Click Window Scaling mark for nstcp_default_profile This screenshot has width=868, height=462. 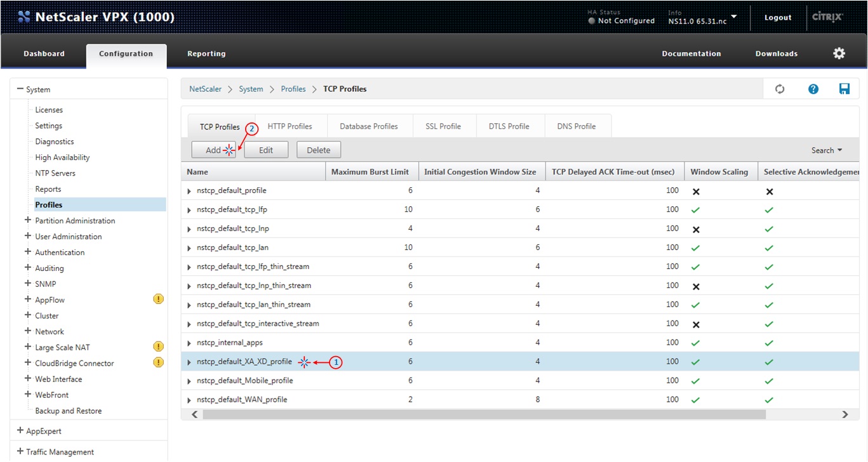(x=696, y=191)
